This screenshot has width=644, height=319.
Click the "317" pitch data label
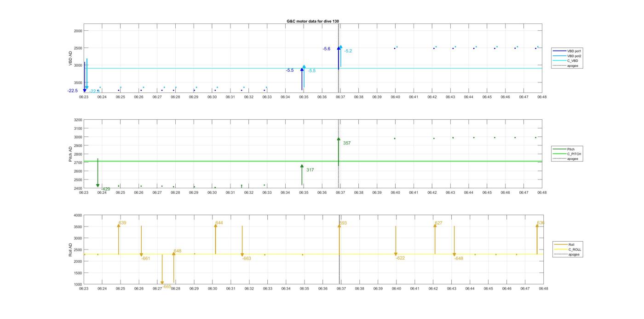pos(310,170)
